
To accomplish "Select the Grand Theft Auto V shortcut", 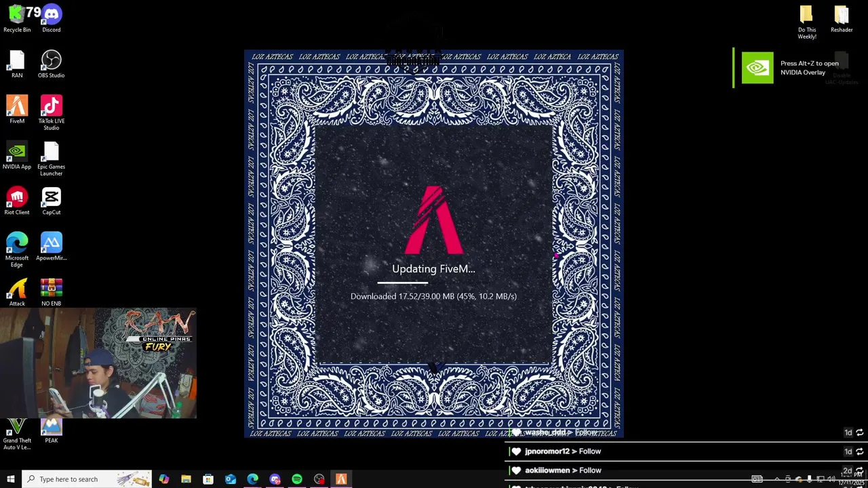I will coord(17,434).
